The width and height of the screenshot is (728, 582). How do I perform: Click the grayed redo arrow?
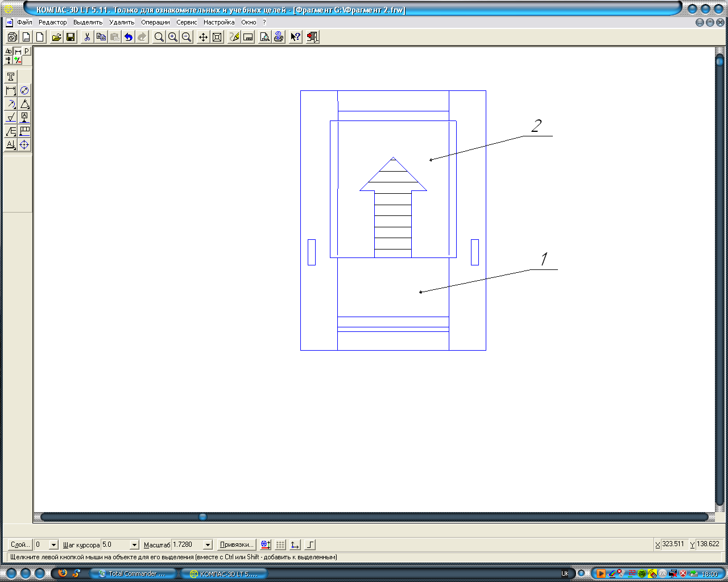[x=142, y=37]
